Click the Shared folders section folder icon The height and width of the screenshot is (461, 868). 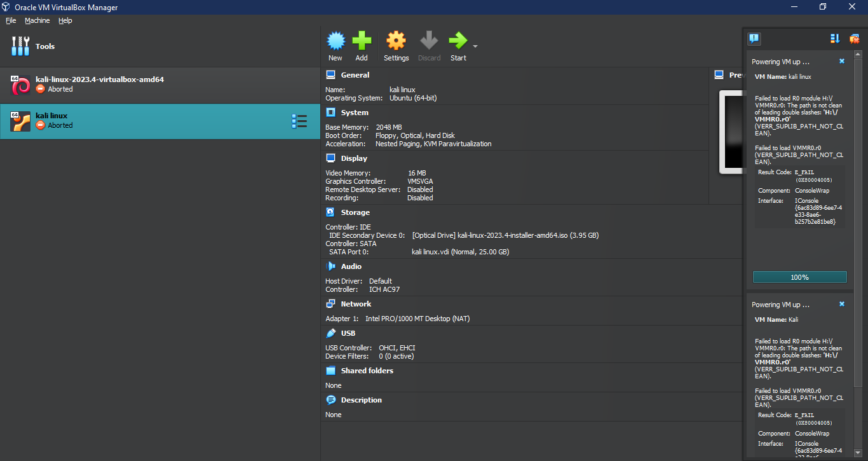330,371
